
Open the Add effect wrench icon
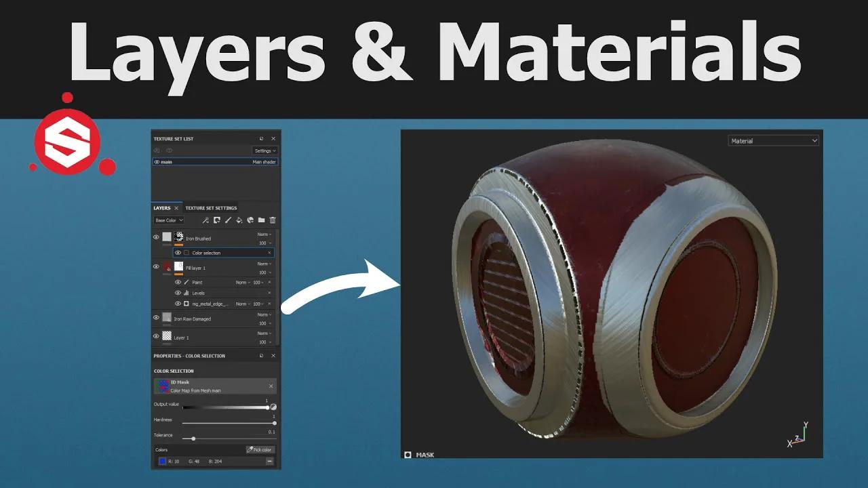tap(205, 220)
